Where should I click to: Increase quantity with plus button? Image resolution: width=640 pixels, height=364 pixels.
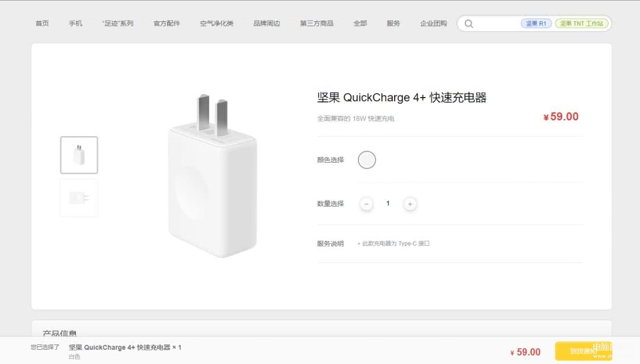coord(410,204)
